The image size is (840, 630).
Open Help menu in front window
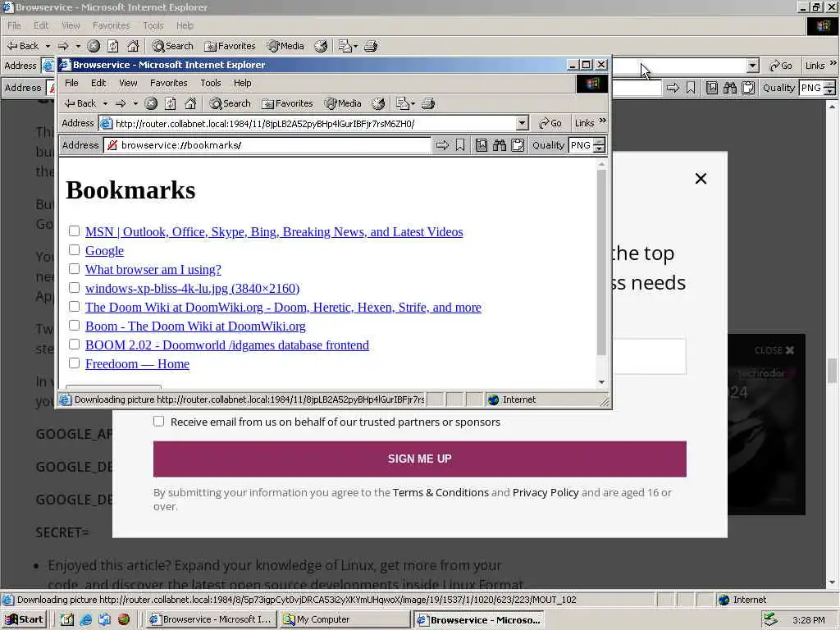(243, 83)
